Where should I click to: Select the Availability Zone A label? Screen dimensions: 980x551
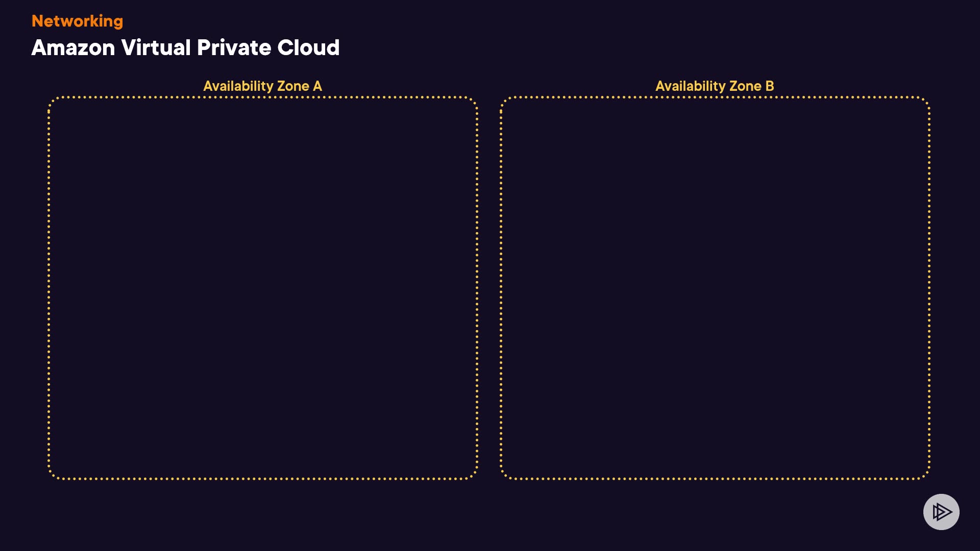coord(262,86)
